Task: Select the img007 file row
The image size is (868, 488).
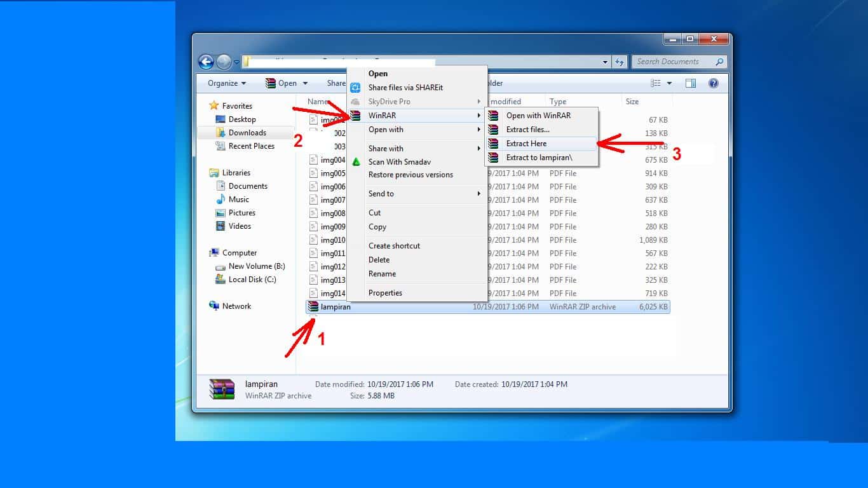Action: [487, 200]
